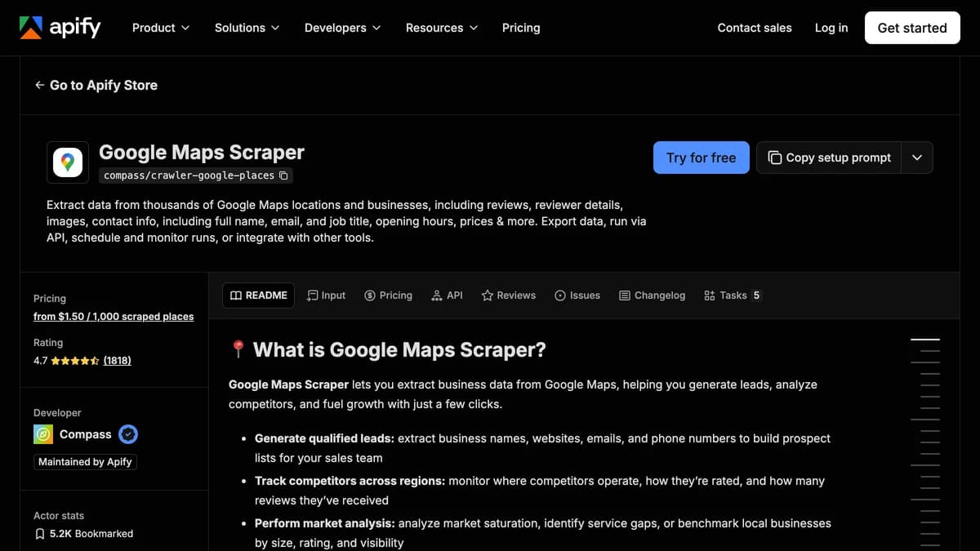Click the Developer label in sidebar

pos(57,413)
